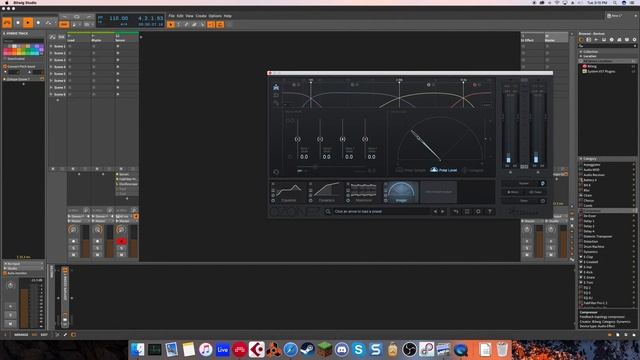The width and height of the screenshot is (640, 360).
Task: Click the orange Bitwig logo button
Action: (x=7, y=22)
